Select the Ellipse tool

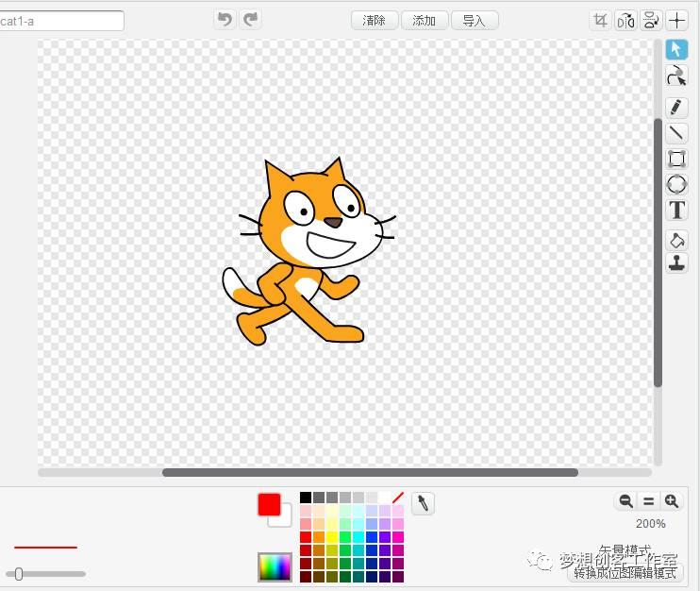(x=676, y=184)
